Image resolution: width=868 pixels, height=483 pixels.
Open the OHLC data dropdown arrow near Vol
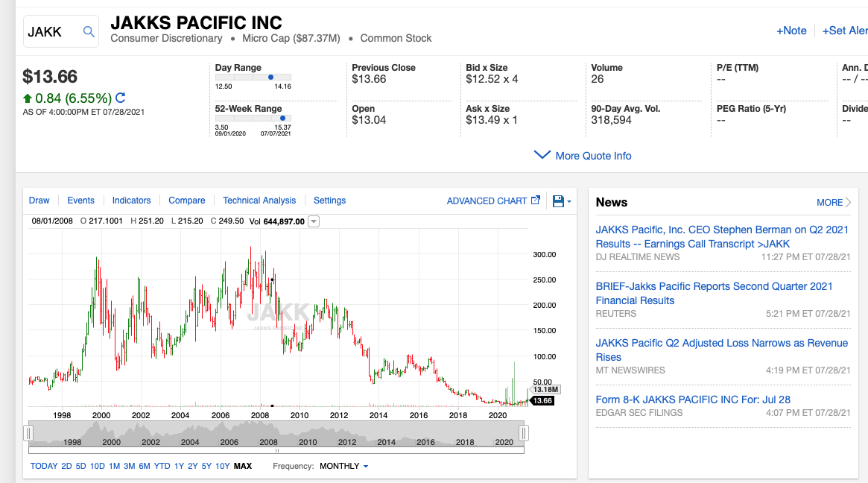(314, 221)
